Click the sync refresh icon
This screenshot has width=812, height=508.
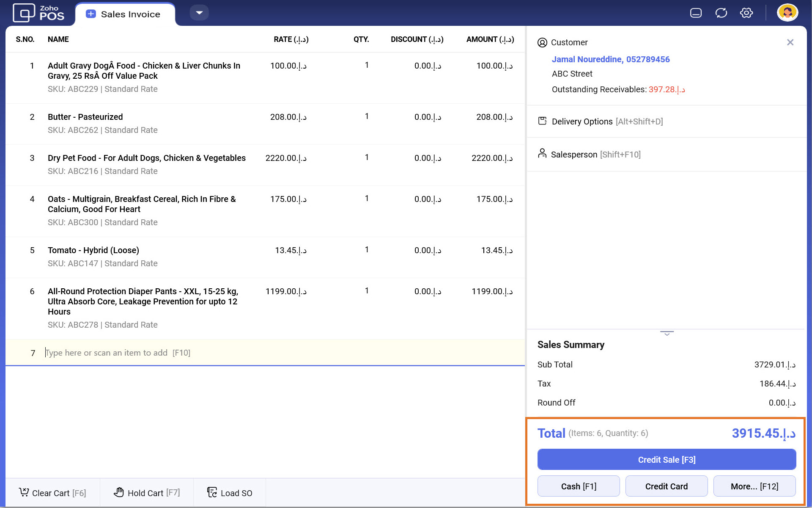721,13
